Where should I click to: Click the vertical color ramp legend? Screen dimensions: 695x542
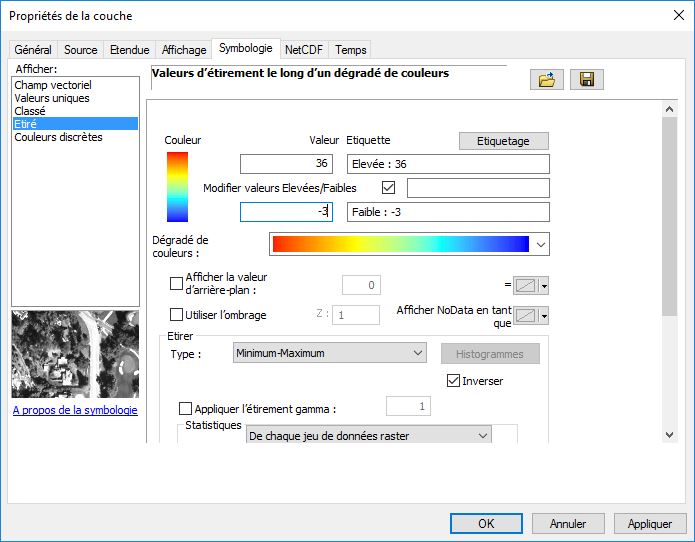[x=177, y=186]
